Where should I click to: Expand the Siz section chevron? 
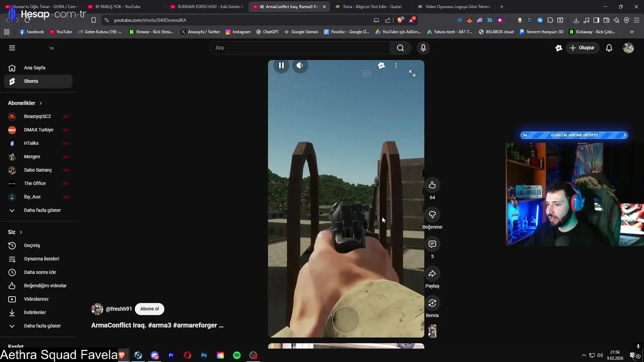click(21, 232)
